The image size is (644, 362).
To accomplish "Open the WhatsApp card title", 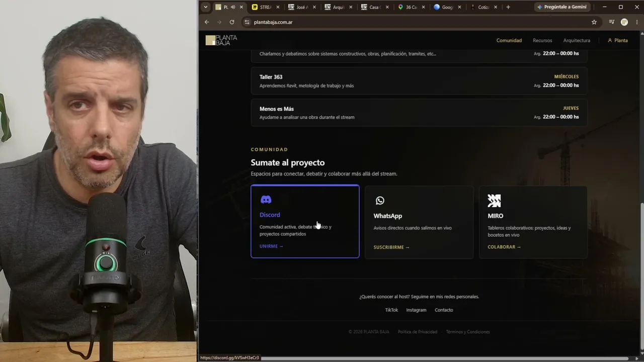I will [387, 216].
